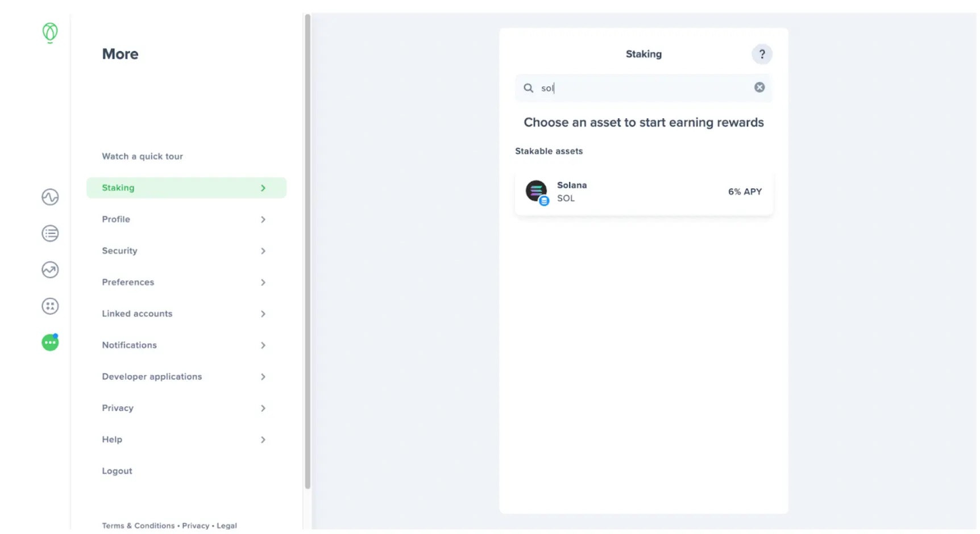Open the activity pulse sidebar icon

coord(50,197)
